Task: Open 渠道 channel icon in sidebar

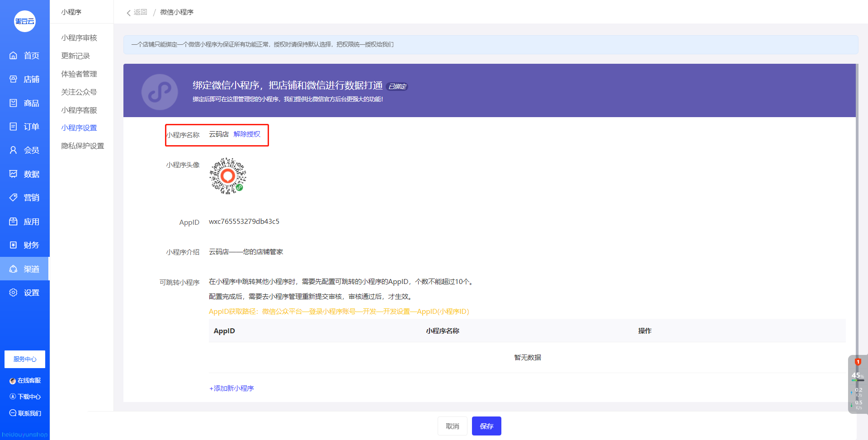Action: click(x=13, y=269)
